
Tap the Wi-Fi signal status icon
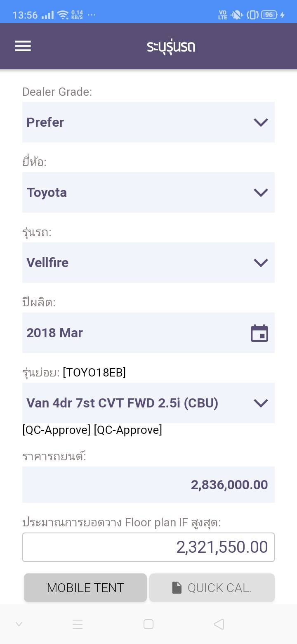pyautogui.click(x=63, y=15)
